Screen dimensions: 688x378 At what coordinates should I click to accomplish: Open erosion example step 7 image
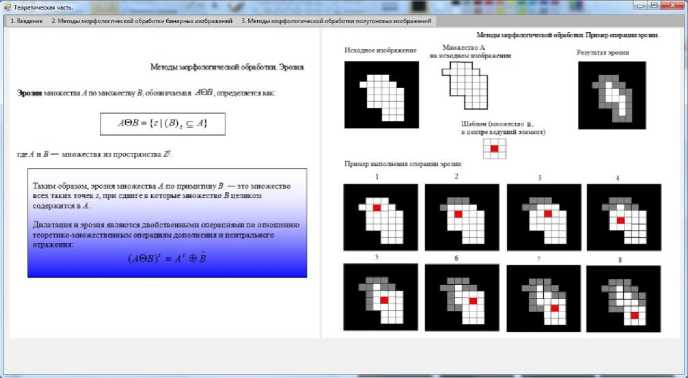(x=543, y=299)
